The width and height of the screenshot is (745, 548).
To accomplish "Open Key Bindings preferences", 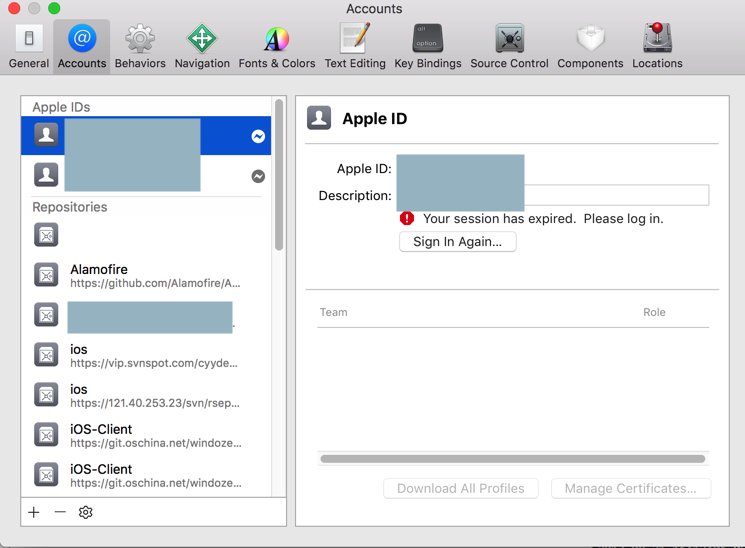I will tap(428, 47).
